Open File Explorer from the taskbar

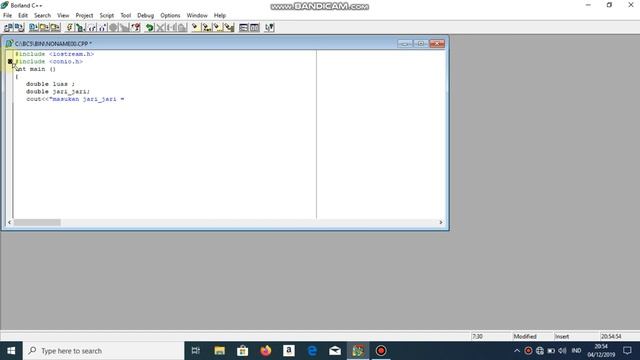point(220,351)
